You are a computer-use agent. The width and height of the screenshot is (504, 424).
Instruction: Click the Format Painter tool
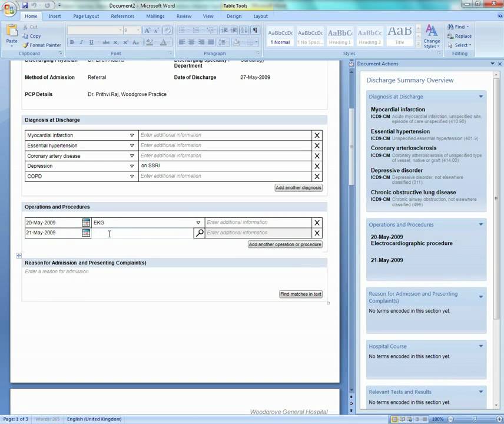pos(41,45)
